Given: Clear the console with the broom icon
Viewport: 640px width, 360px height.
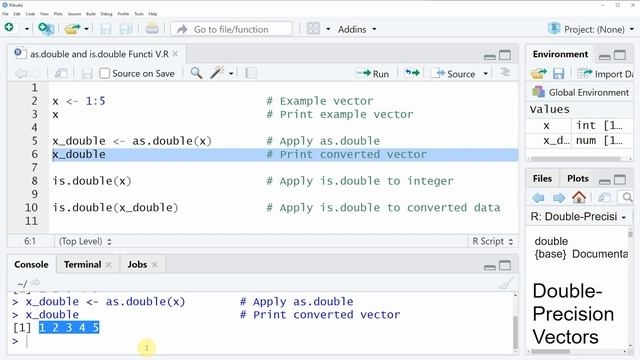Looking at the screenshot, I should point(506,283).
